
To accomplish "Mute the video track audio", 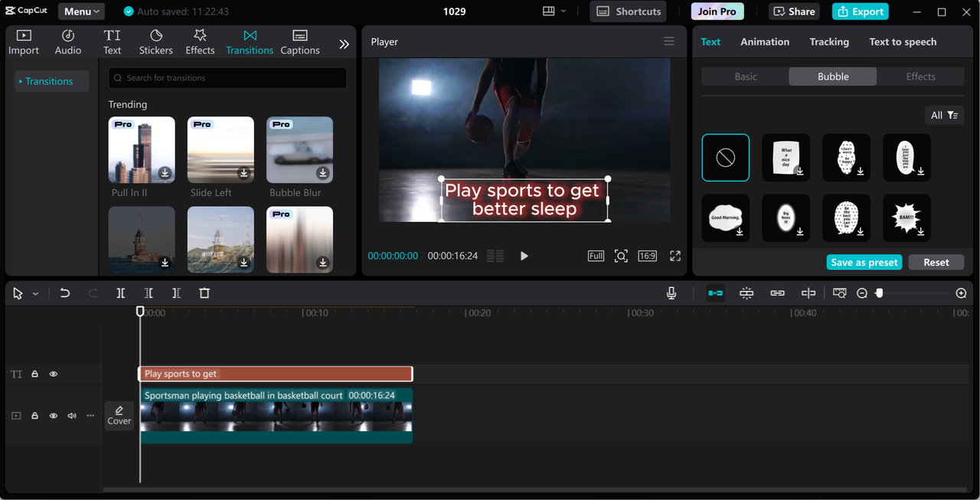I will (72, 416).
